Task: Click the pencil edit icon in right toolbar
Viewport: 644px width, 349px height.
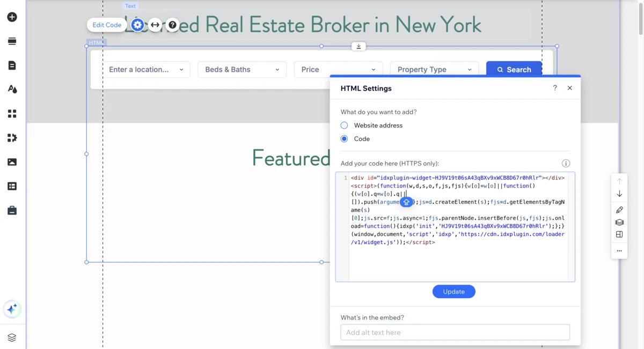Action: (619, 210)
